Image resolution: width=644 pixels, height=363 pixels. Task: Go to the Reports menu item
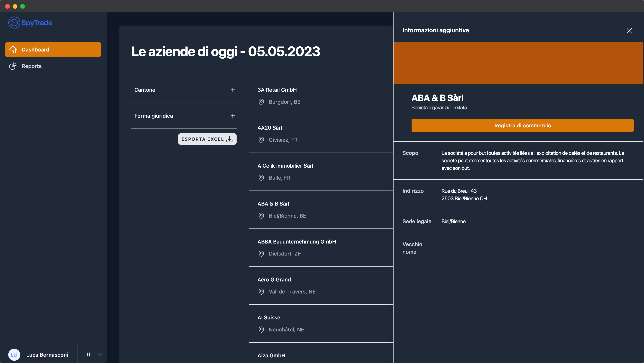32,66
